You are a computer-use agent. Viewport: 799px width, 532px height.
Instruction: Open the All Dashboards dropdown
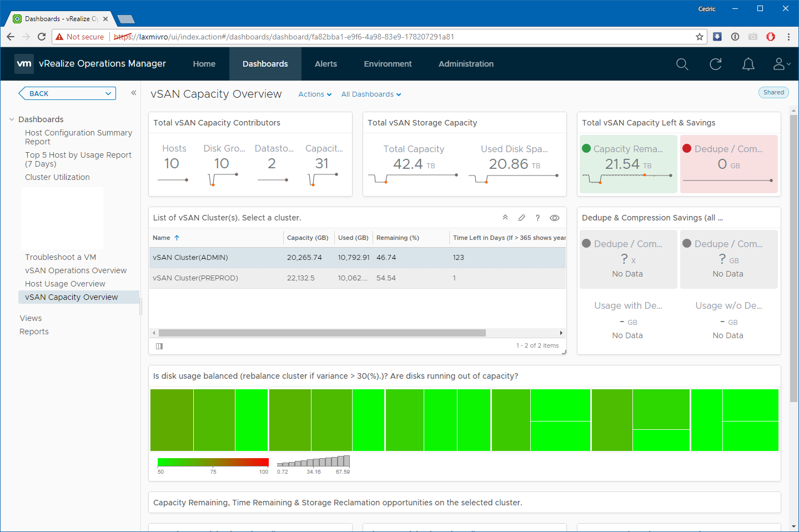pos(370,94)
